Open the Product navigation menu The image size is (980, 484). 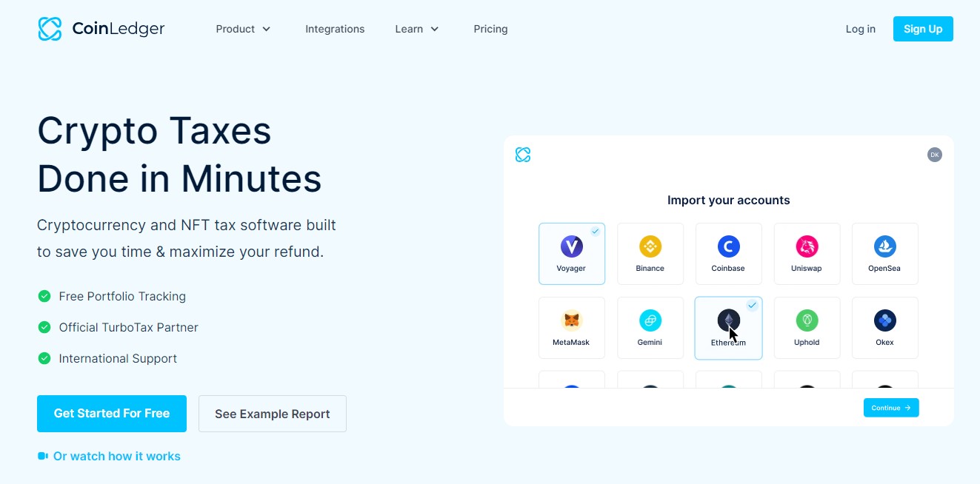(x=244, y=29)
